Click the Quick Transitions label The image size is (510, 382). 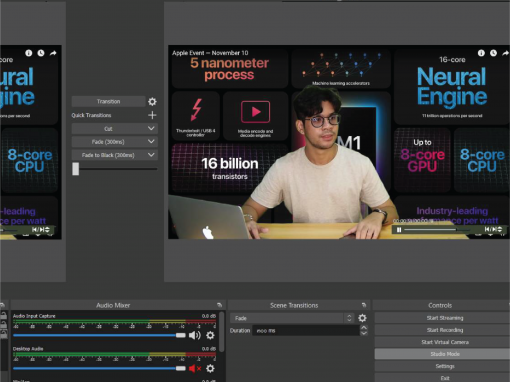point(91,115)
